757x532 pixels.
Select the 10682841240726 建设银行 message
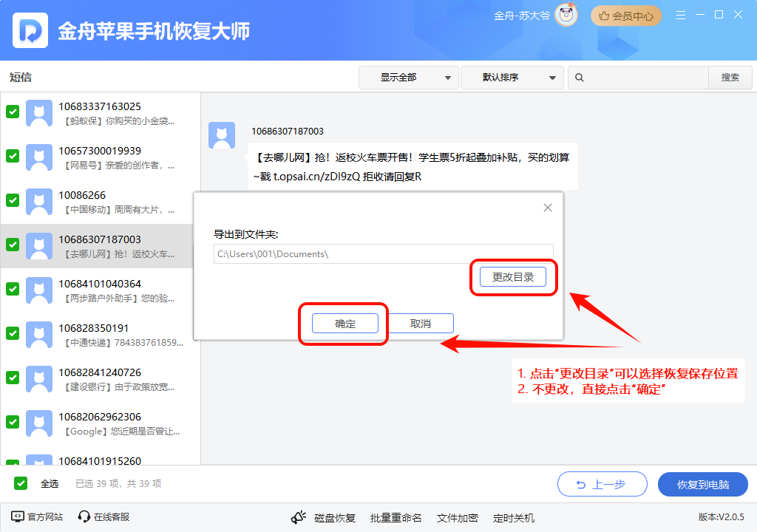(x=101, y=380)
